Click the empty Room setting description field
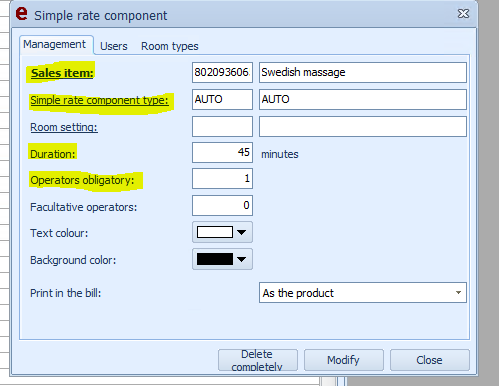This screenshot has width=499, height=386. point(363,126)
